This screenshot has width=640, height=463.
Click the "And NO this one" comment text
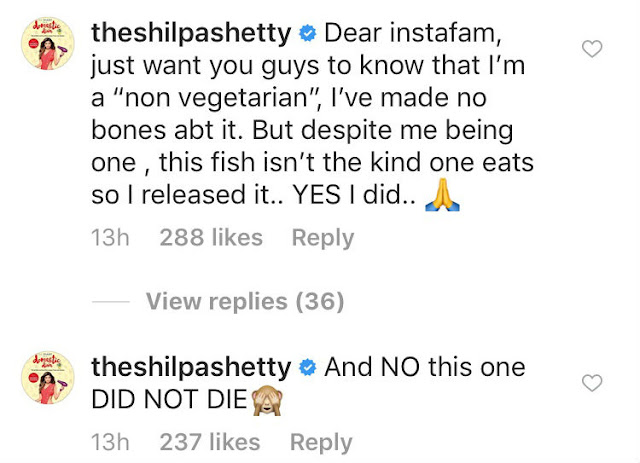pos(425,367)
